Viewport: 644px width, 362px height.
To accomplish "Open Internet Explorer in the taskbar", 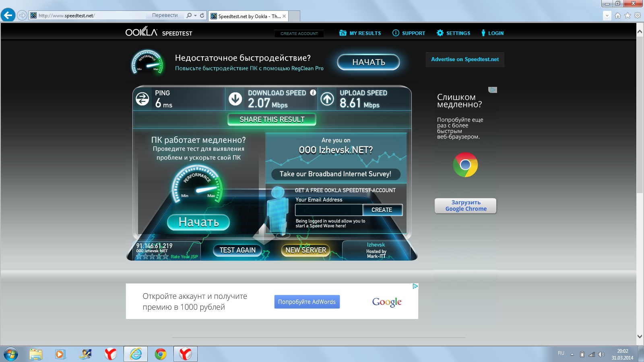I will pos(136,354).
